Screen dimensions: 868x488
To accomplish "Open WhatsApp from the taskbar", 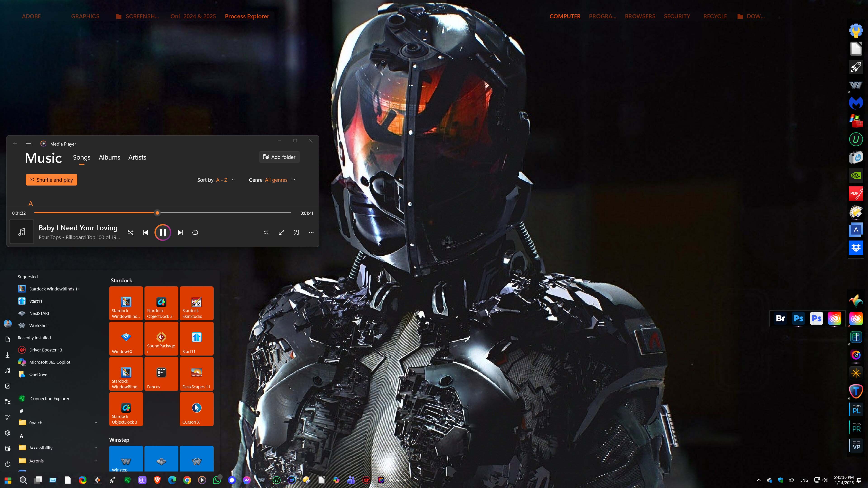I will [x=217, y=480].
